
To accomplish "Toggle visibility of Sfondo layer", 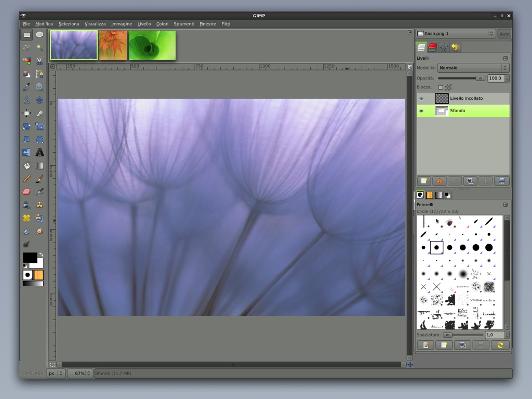I will (x=421, y=111).
